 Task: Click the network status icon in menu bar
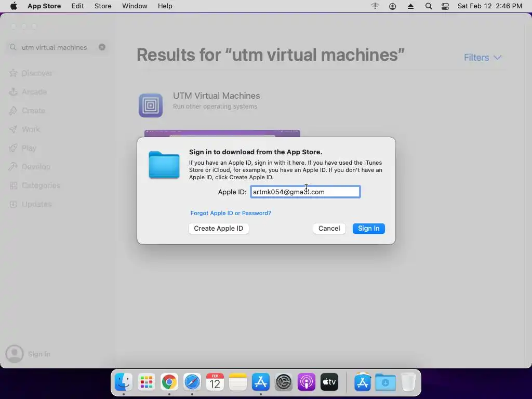(375, 6)
